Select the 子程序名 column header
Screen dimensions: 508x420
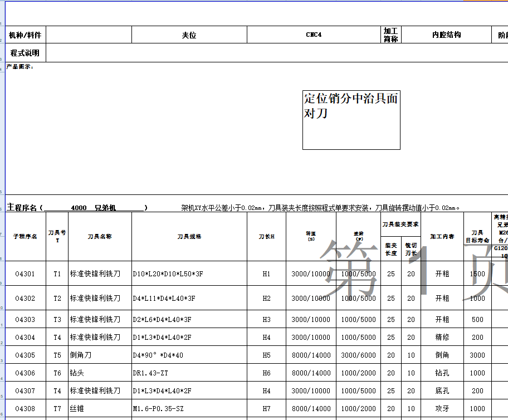[27, 237]
